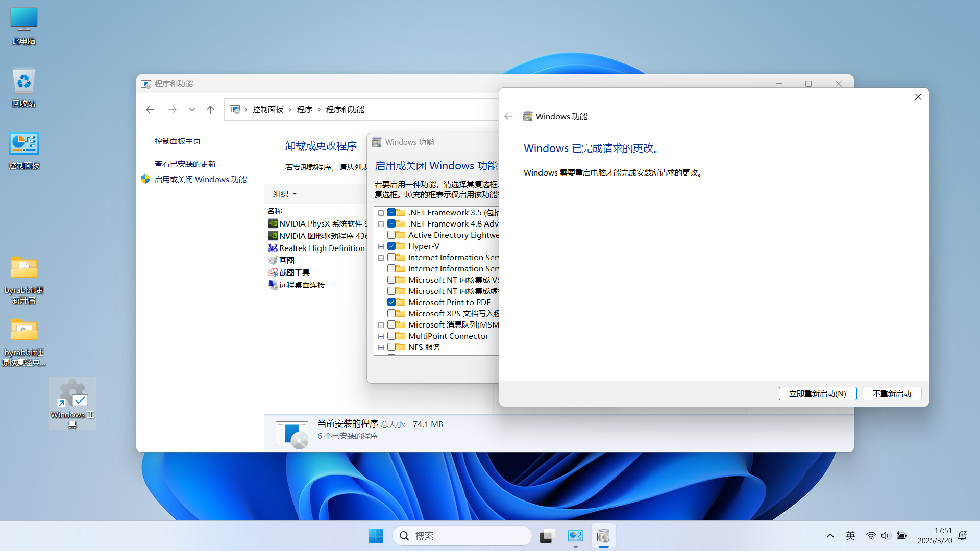980x551 pixels.
Task: Check Active Directory Lightweight checkbox
Action: (x=391, y=235)
